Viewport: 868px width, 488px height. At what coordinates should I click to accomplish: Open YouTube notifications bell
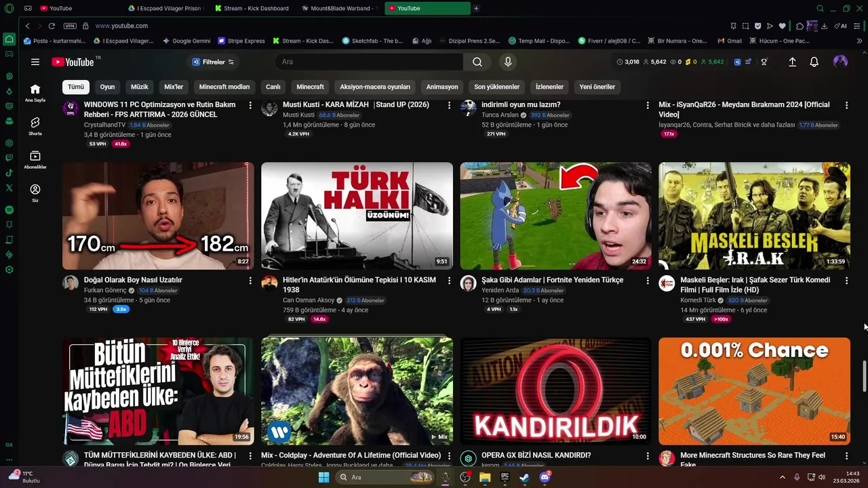(x=814, y=62)
